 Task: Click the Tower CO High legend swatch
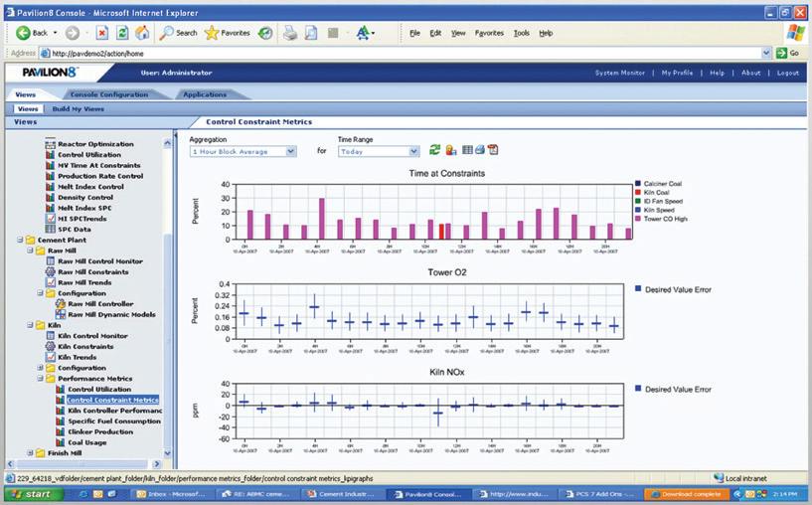tap(638, 219)
